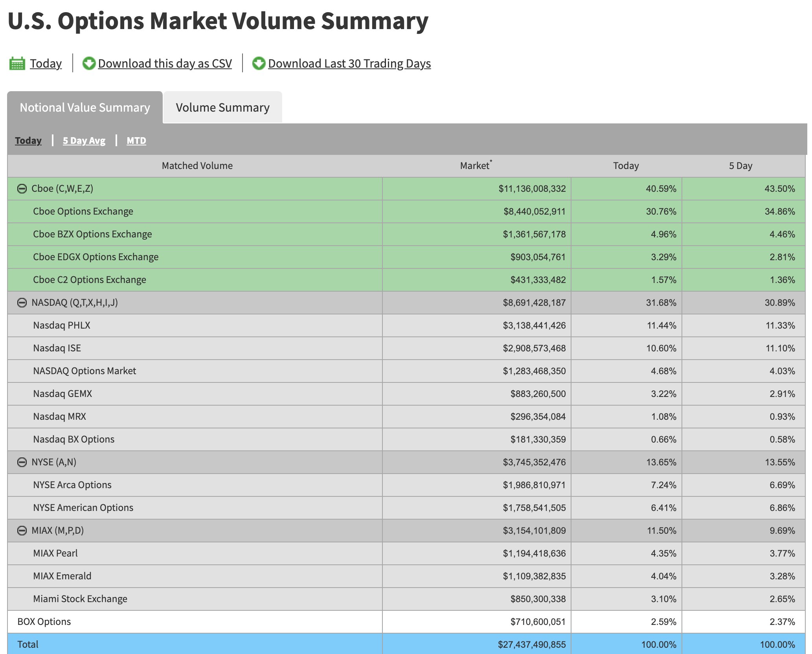The image size is (812, 654).
Task: Click Download Last 30 Trading Days
Action: 349,63
